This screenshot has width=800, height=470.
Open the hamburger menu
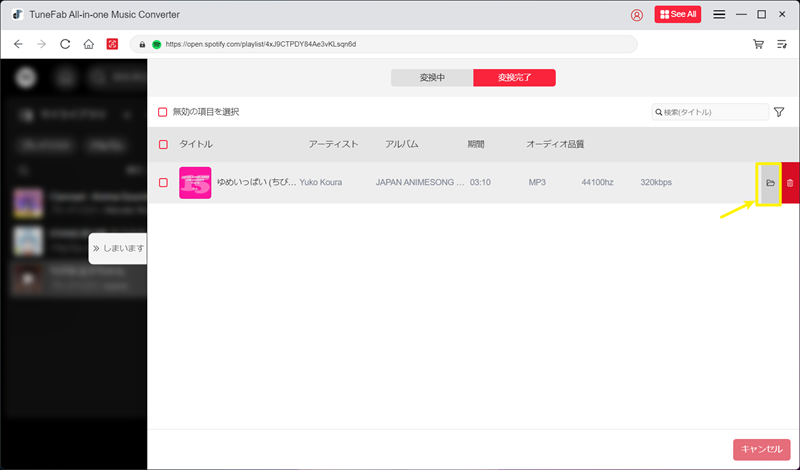tap(719, 14)
